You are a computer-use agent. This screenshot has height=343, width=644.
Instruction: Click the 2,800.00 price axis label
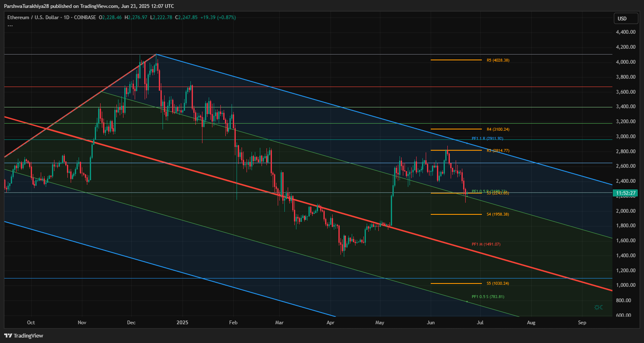point(626,152)
